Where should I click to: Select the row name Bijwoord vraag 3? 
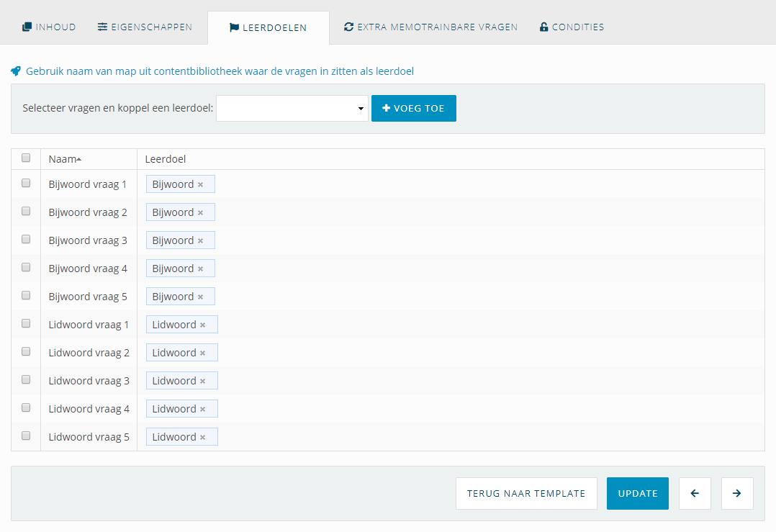(88, 241)
